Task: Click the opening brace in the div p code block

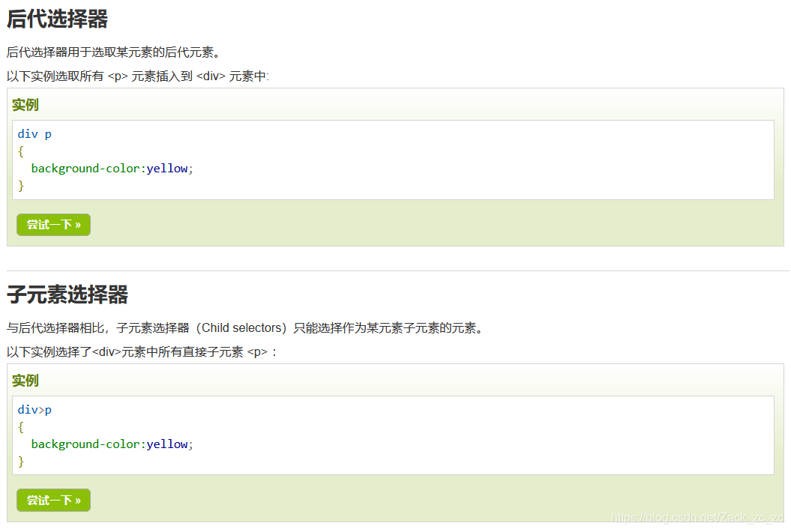Action: pyautogui.click(x=21, y=151)
